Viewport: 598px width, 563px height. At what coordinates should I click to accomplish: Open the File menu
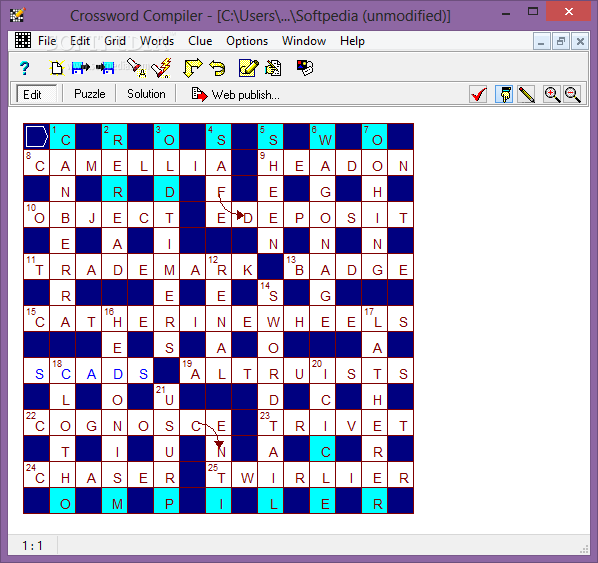pyautogui.click(x=47, y=41)
